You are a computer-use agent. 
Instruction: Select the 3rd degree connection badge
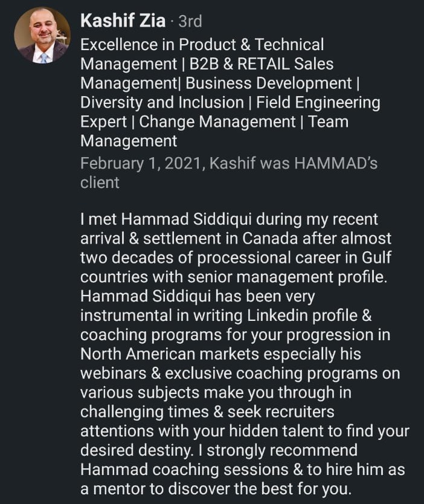[190, 22]
